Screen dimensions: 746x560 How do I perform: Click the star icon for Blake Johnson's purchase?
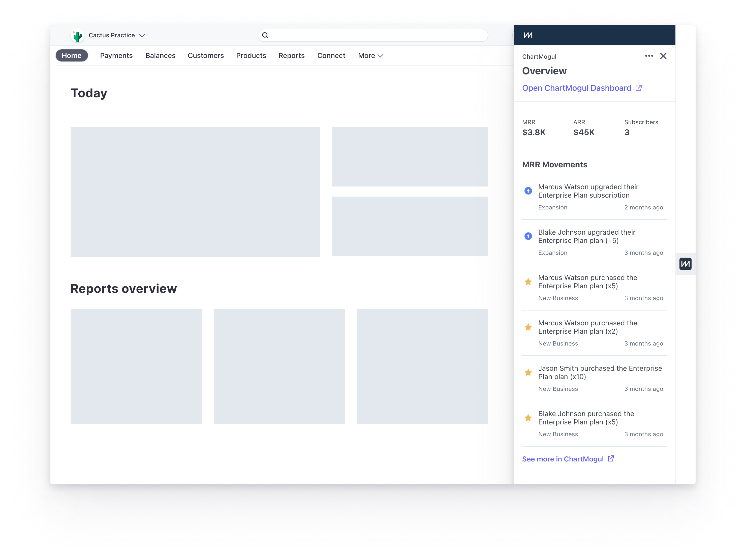tap(528, 418)
